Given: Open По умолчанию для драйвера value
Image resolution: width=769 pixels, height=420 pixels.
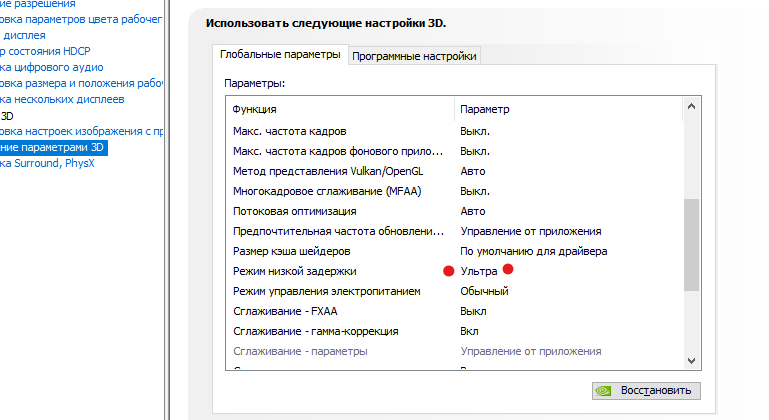Looking at the screenshot, I should coord(534,252).
